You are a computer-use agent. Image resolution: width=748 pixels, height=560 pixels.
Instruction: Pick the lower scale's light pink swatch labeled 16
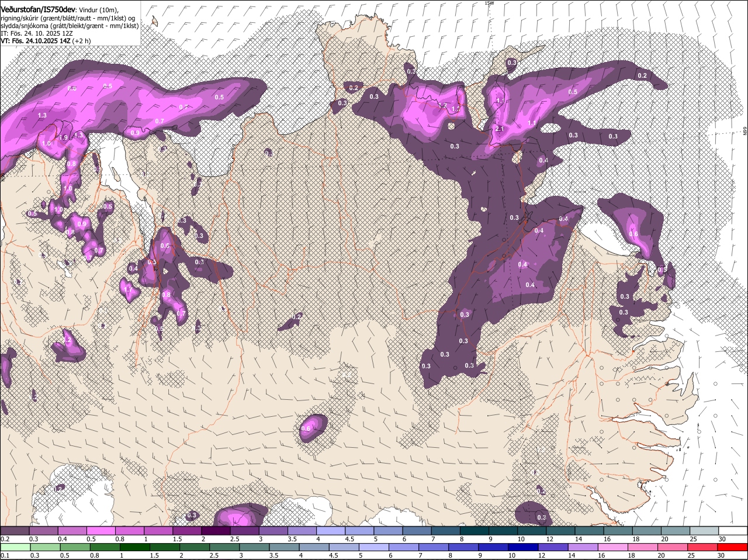[x=612, y=547]
